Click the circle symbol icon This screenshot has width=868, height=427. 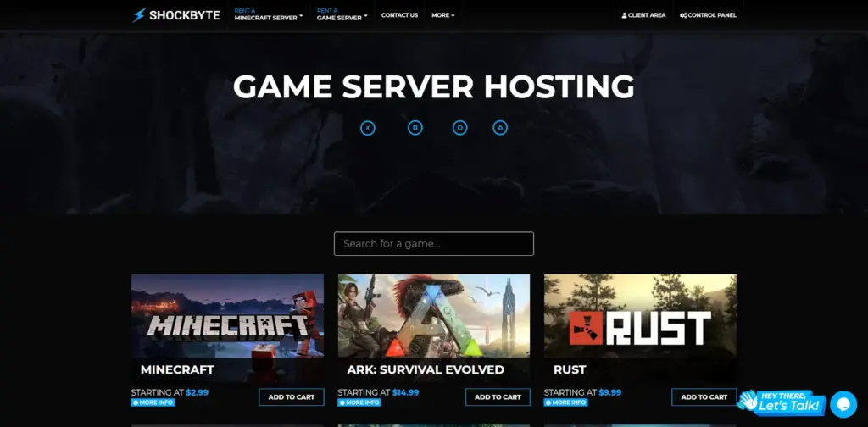point(459,128)
